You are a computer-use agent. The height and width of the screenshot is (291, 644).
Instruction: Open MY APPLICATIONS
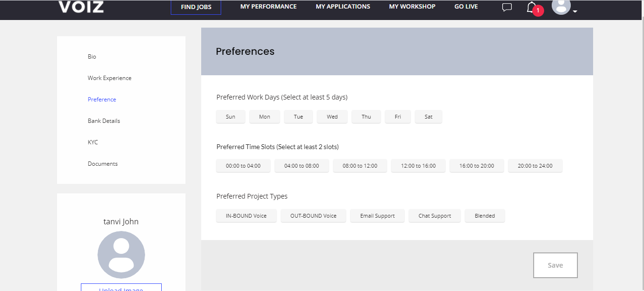click(343, 7)
